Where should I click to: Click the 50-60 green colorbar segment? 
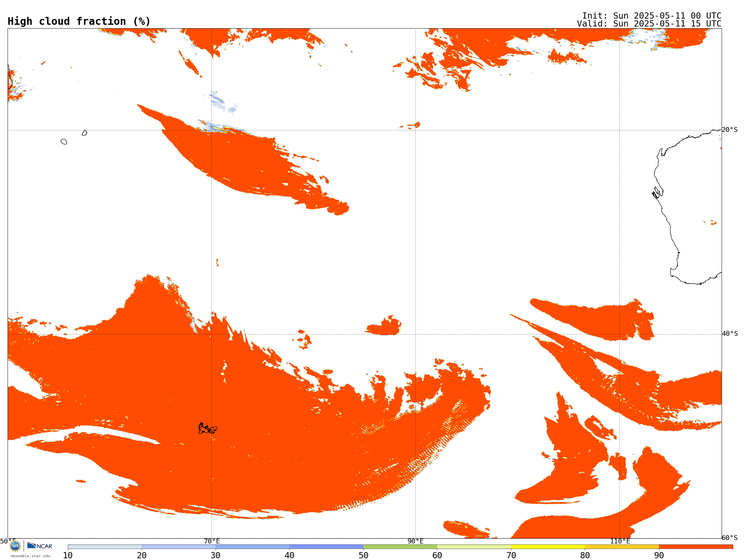tap(400, 547)
